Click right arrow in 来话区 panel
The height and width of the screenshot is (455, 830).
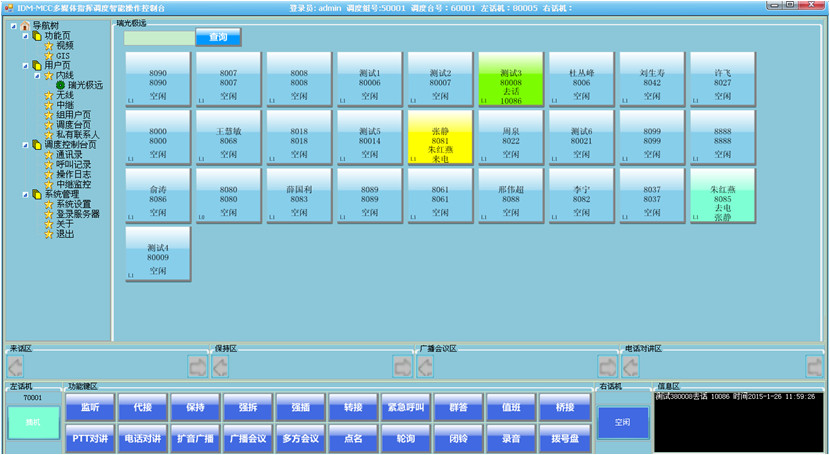tap(197, 367)
